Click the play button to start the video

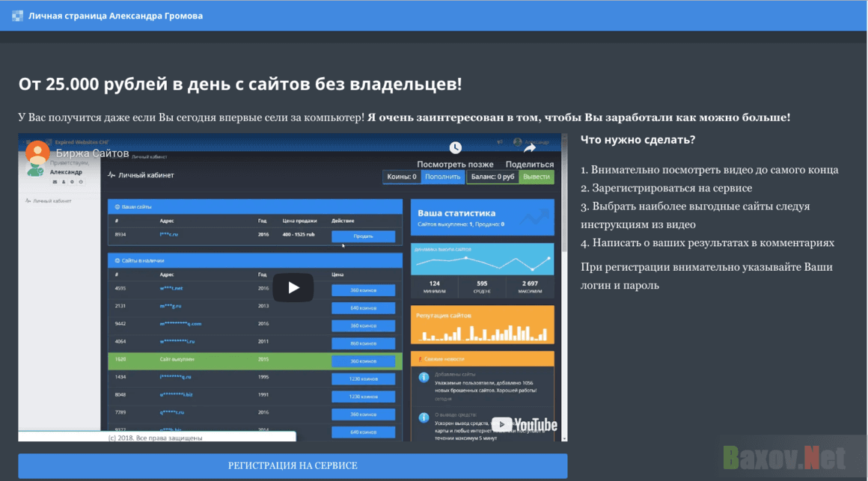[x=293, y=287]
